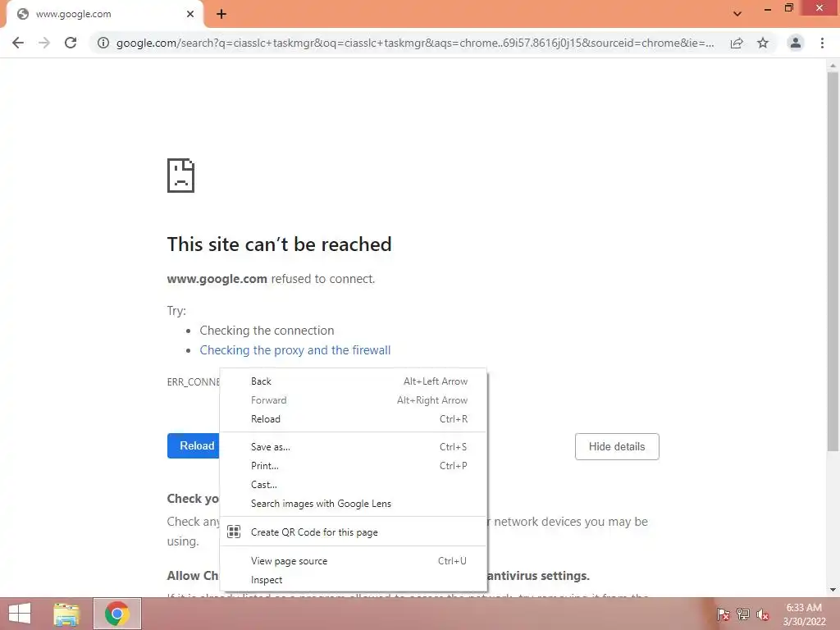
Task: Open the Windows Start button
Action: 20,614
